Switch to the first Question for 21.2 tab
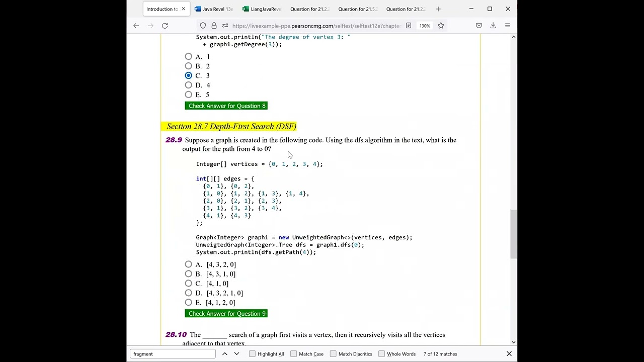Viewport: 644px width, 362px height. 309,9
